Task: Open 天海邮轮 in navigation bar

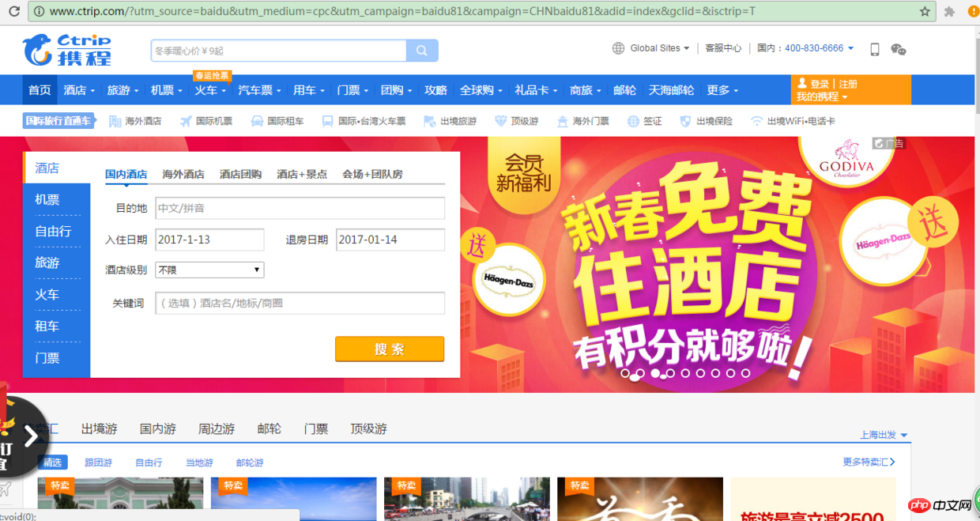Action: [672, 90]
